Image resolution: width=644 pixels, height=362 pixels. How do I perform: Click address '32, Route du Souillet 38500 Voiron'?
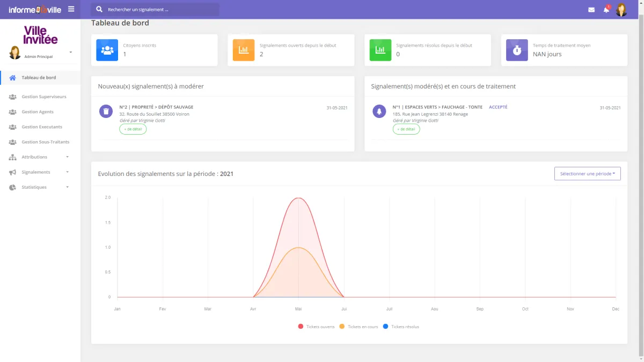(154, 114)
